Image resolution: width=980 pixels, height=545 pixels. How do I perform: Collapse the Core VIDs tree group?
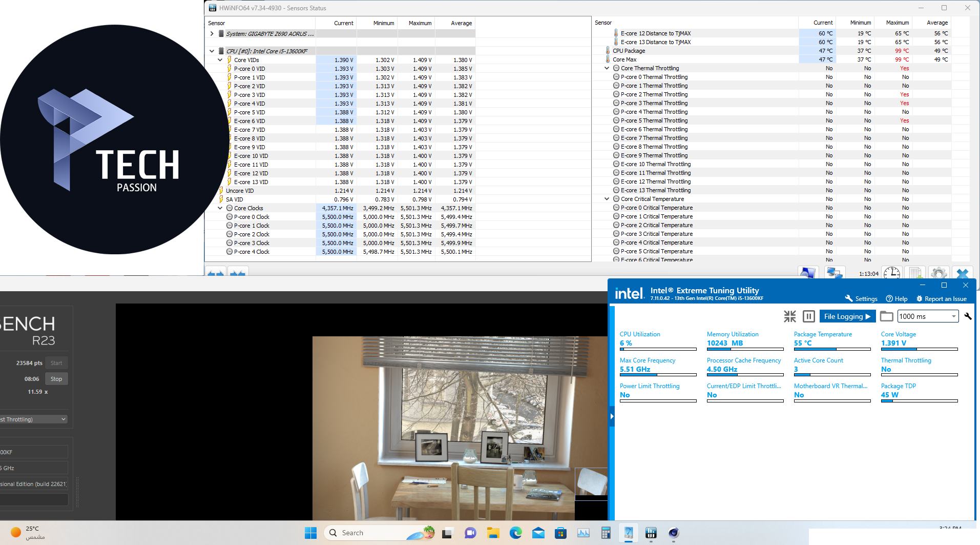click(x=220, y=60)
